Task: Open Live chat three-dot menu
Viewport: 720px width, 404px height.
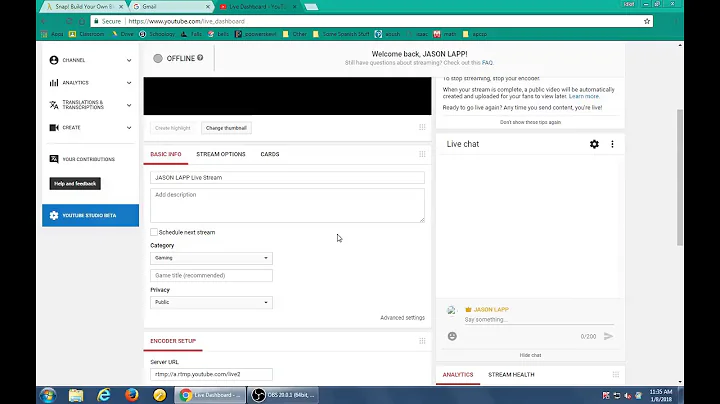Action: [x=612, y=144]
